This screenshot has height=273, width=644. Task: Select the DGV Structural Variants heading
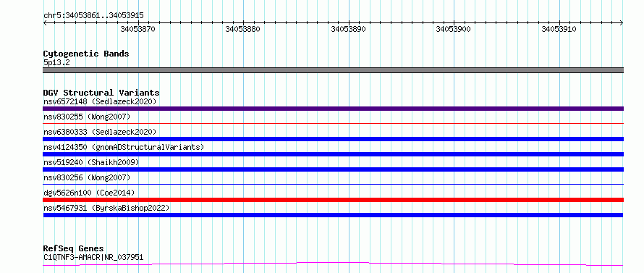coord(101,93)
